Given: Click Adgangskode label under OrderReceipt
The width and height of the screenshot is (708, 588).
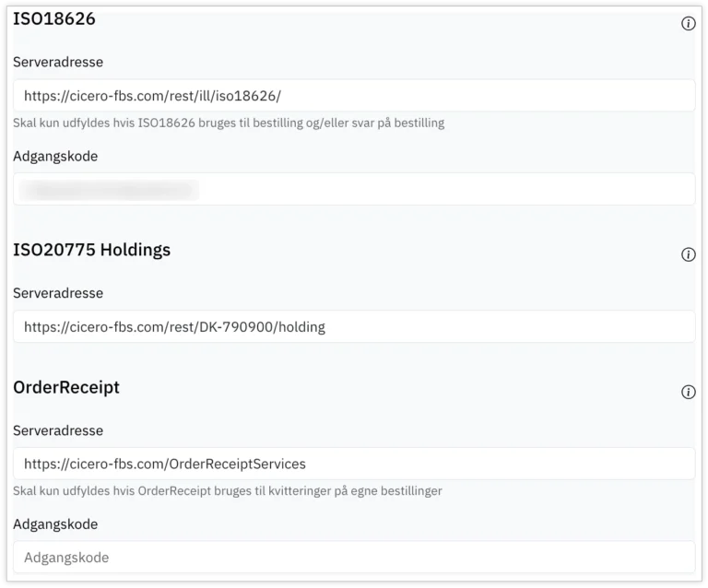Looking at the screenshot, I should point(55,523).
